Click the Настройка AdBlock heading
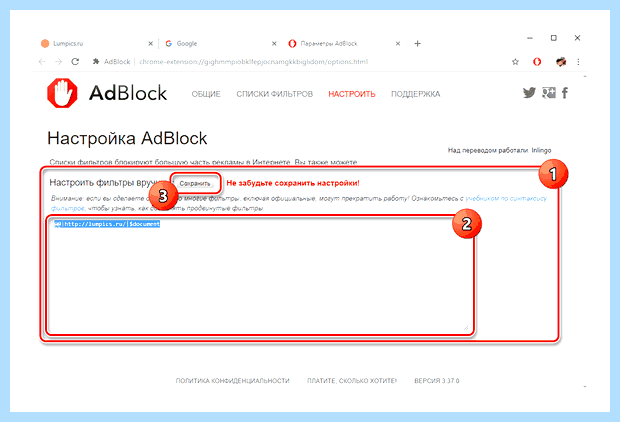 [127, 138]
